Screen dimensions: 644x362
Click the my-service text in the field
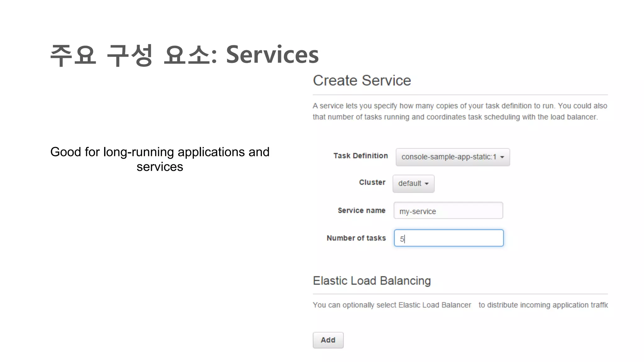[x=418, y=211]
